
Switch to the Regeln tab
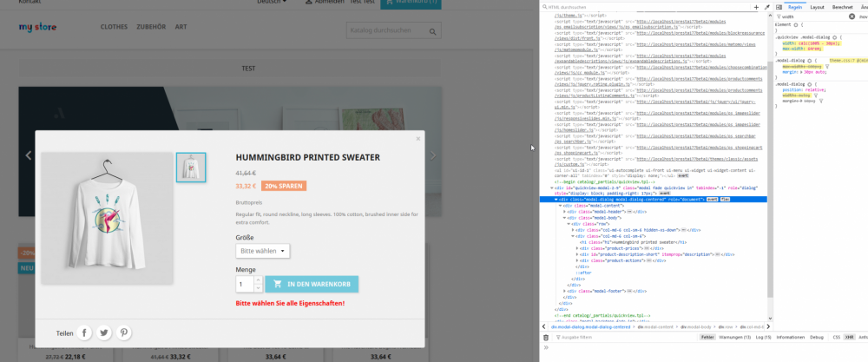click(795, 7)
